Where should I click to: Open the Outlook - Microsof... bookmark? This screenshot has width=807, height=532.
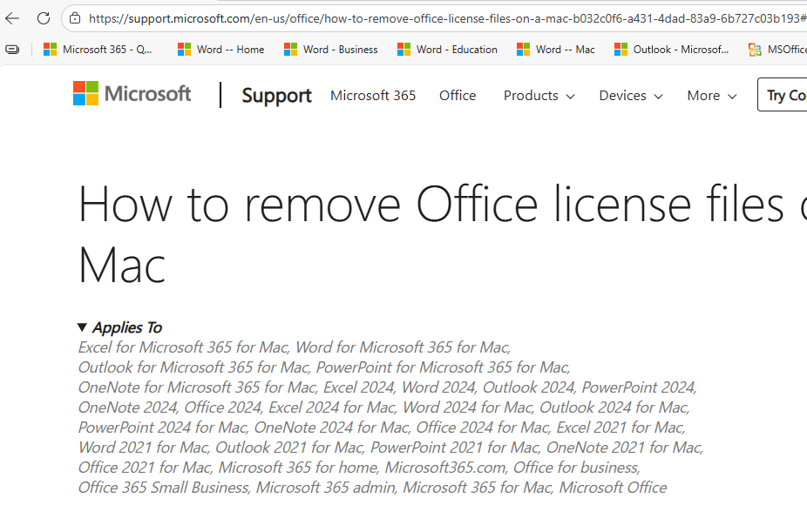point(672,50)
